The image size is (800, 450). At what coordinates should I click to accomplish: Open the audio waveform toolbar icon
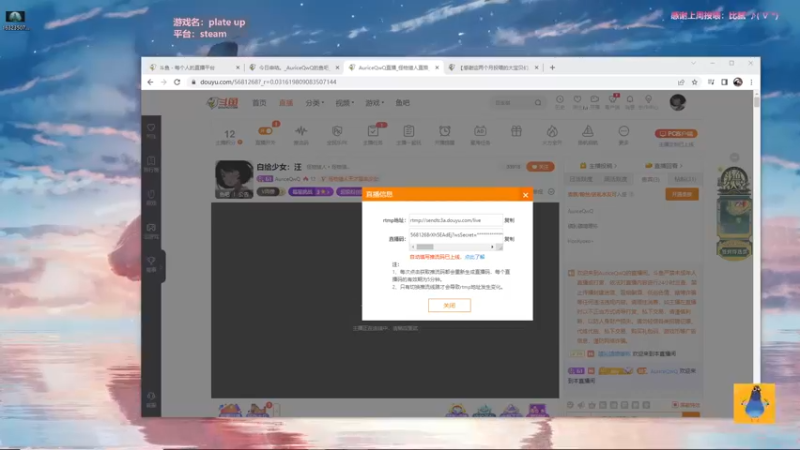301,131
